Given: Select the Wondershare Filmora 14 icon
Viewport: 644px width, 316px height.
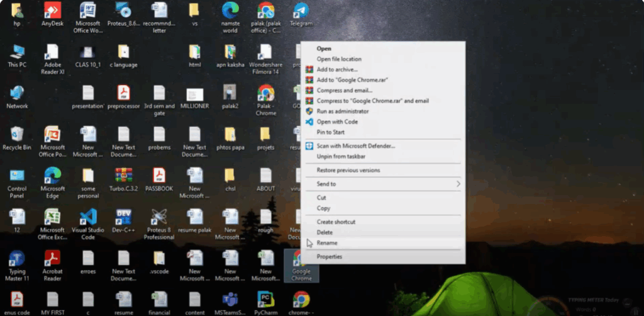Looking at the screenshot, I should pyautogui.click(x=266, y=59).
